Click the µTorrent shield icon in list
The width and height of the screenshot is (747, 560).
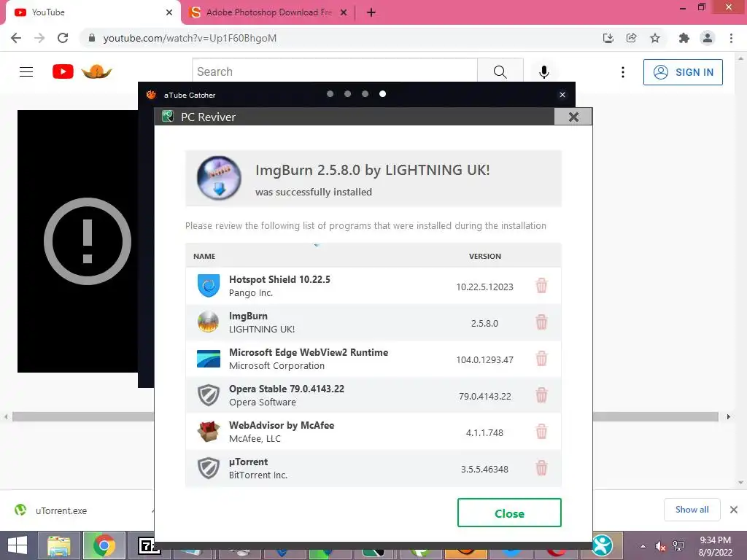(208, 468)
